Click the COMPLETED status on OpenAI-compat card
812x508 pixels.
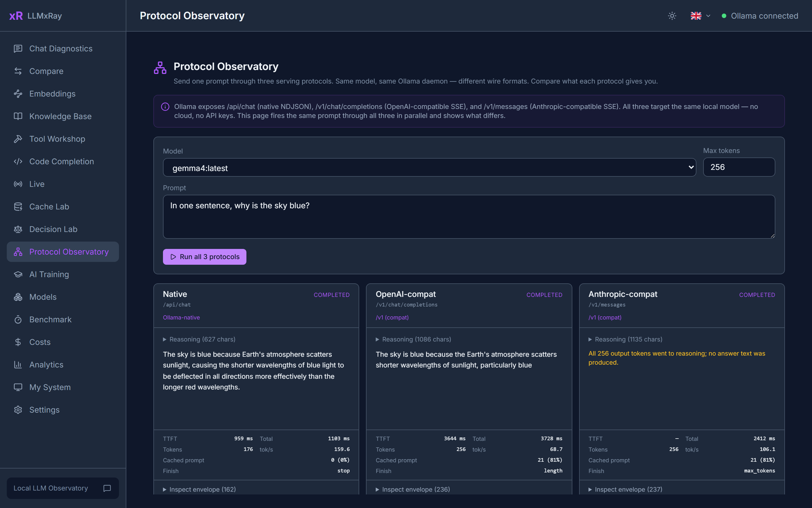(544, 295)
